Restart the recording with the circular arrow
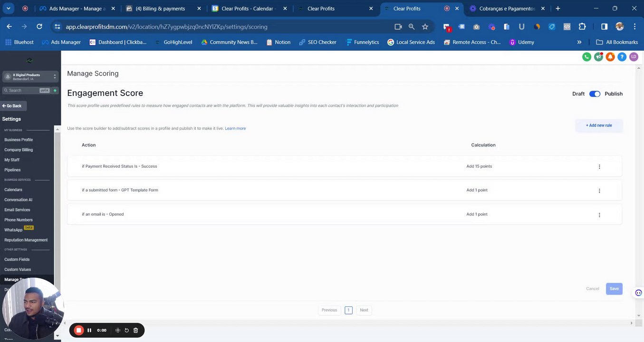Viewport: 644px width, 342px height. [x=126, y=330]
